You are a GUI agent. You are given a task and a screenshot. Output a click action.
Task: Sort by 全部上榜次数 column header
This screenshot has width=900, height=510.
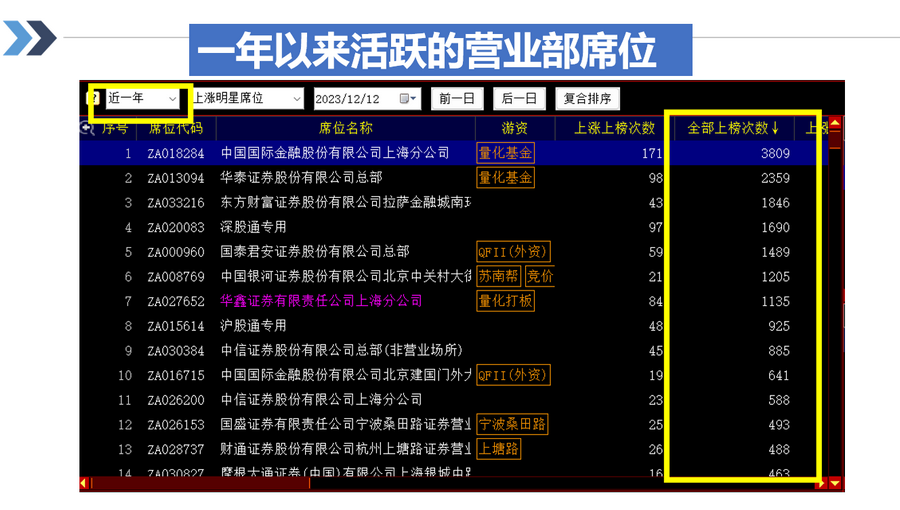point(733,128)
